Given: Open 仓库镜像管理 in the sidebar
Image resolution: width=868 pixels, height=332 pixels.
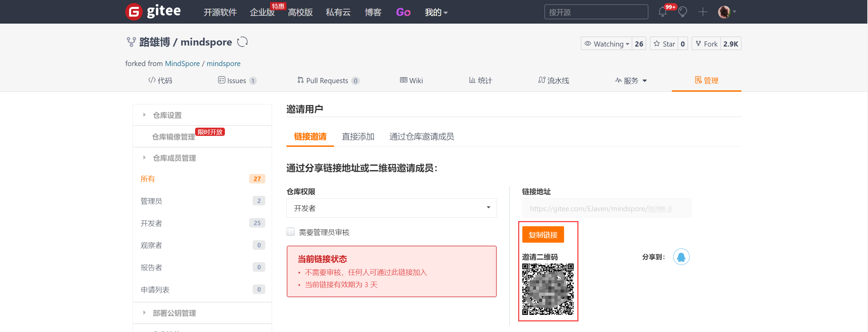Looking at the screenshot, I should pyautogui.click(x=202, y=137).
